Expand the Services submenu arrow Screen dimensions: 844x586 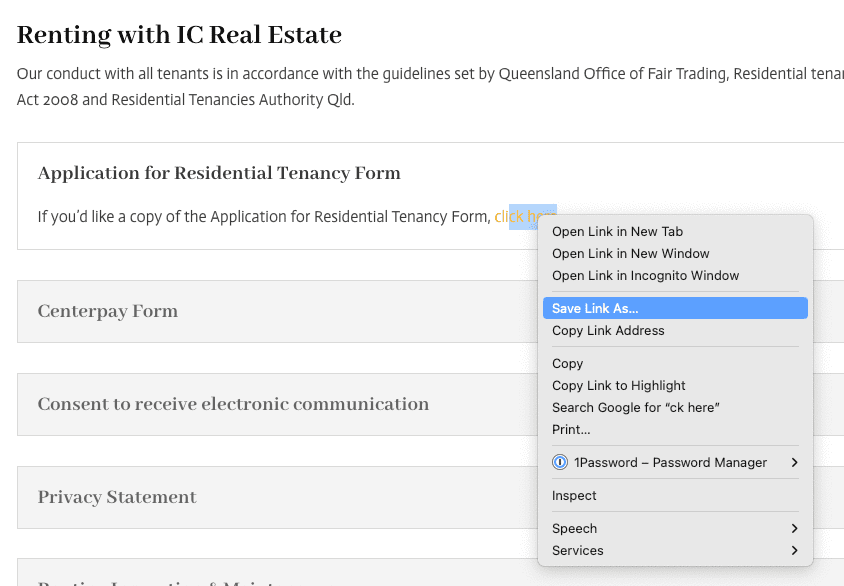(795, 550)
